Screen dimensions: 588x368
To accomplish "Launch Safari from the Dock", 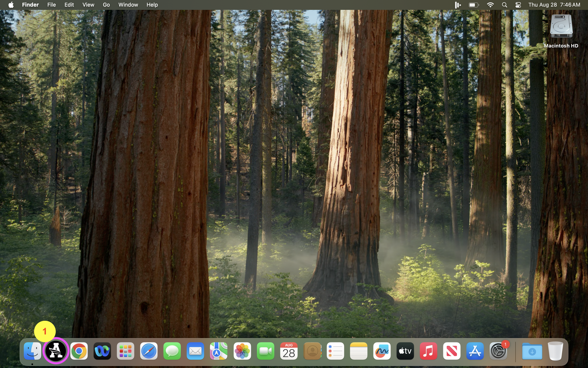I will 149,351.
